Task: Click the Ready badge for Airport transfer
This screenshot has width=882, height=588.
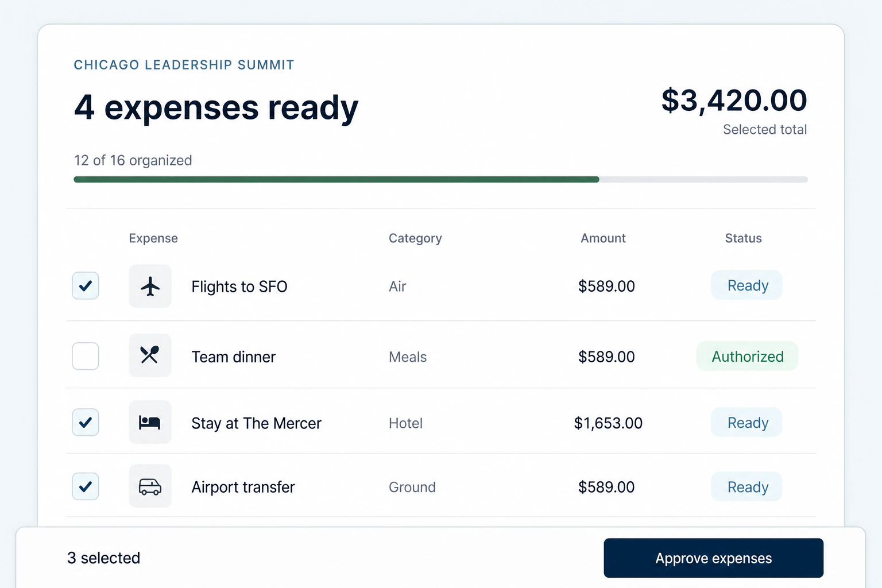Action: pos(747,487)
